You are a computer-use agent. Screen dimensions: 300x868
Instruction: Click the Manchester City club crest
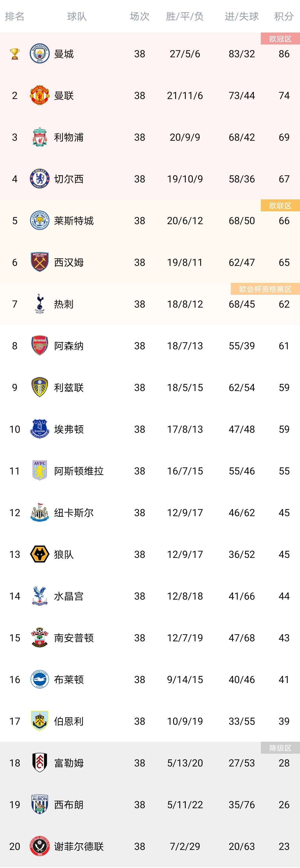tap(40, 54)
